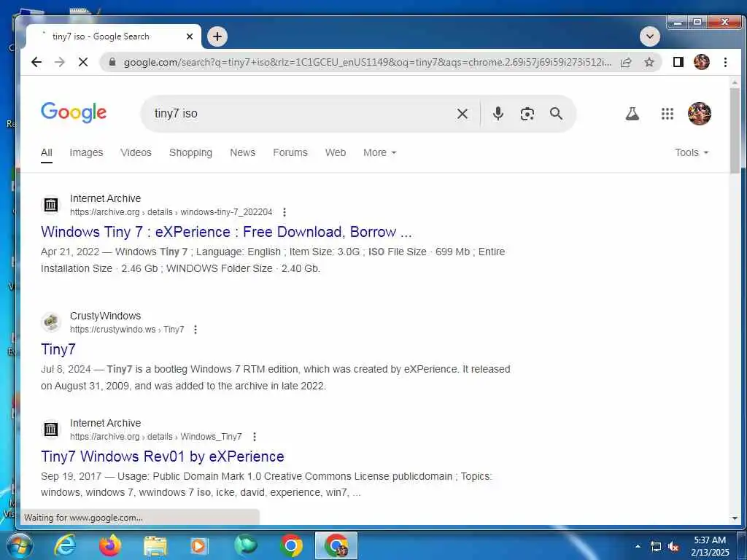Search by image with Google Lens icon
Viewport: 747px width, 560px height.
click(x=527, y=114)
